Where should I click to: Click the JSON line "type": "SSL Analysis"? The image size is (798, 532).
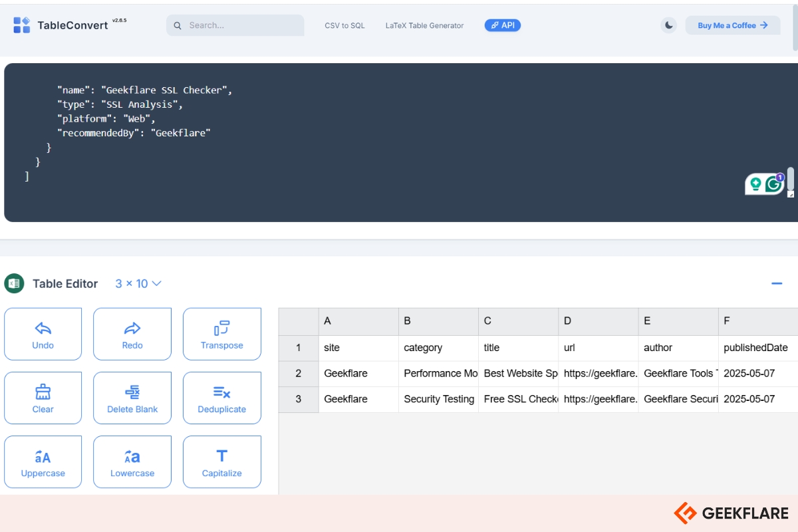click(x=120, y=104)
